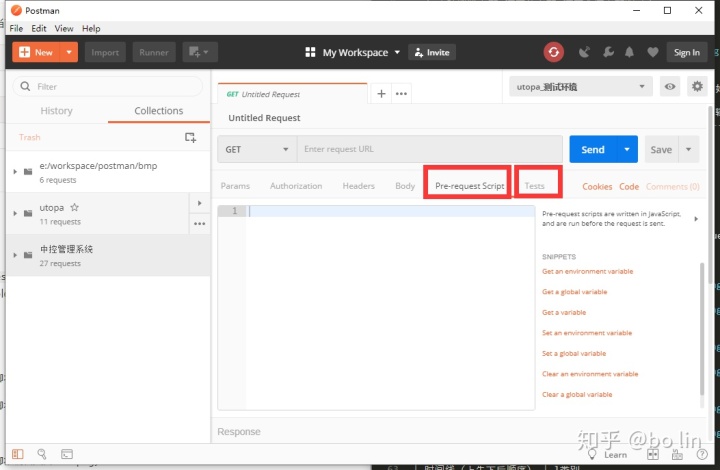Select the Untitled Request tab

293,94
